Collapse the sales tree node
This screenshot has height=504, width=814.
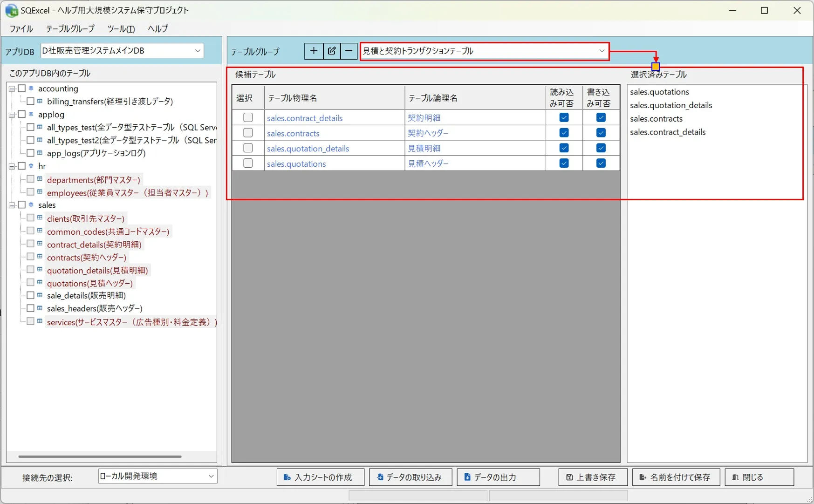coord(12,205)
